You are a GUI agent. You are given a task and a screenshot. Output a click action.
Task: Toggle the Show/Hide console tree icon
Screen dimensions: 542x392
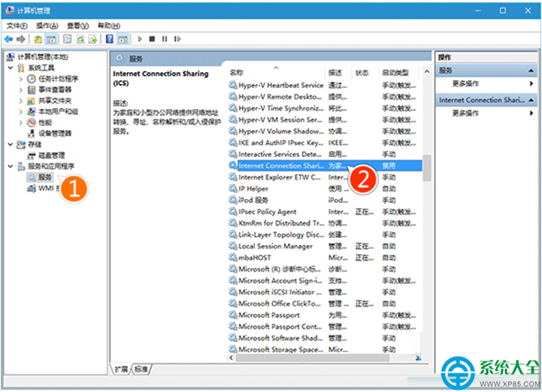[52, 39]
